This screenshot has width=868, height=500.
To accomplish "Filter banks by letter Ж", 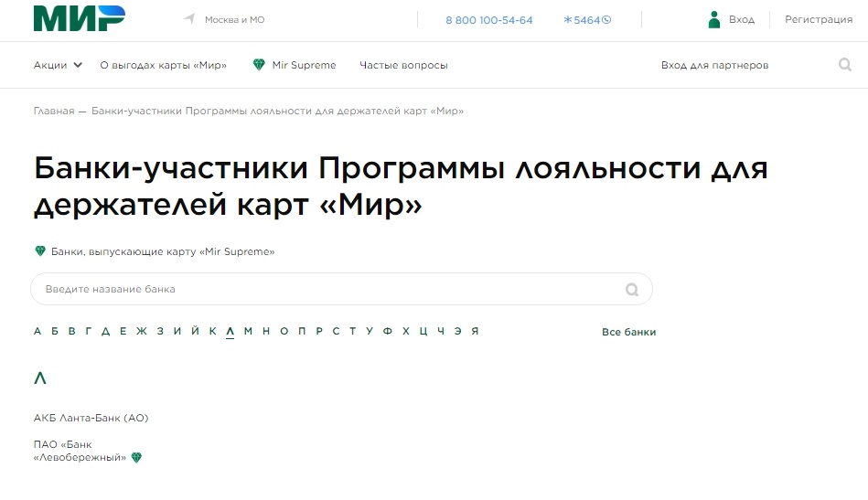I will [x=142, y=331].
